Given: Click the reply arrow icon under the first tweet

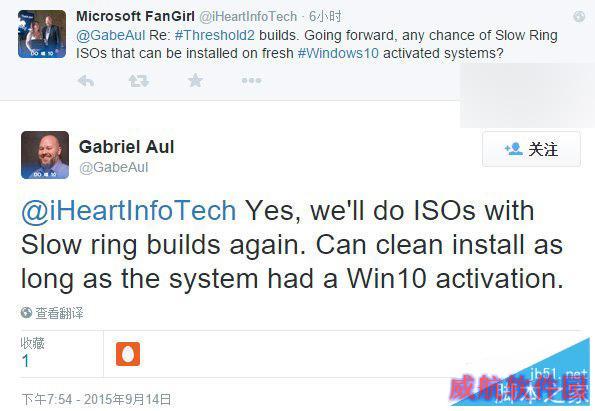Looking at the screenshot, I should 85,80.
